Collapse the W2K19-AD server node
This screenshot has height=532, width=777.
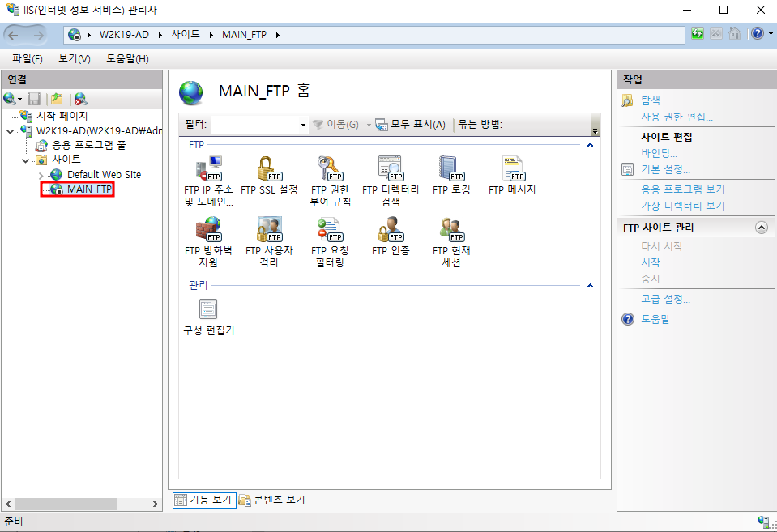[10, 132]
